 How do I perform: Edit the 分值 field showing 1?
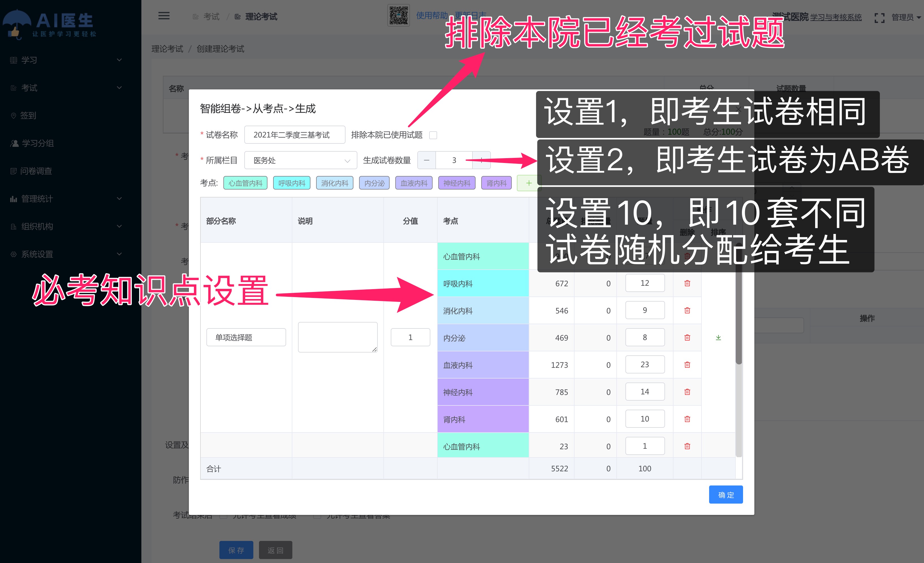410,338
